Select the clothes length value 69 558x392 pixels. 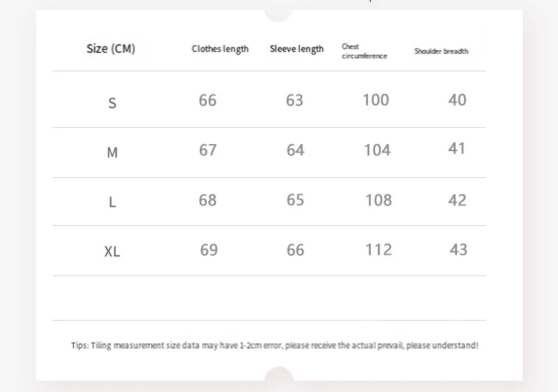pos(209,249)
